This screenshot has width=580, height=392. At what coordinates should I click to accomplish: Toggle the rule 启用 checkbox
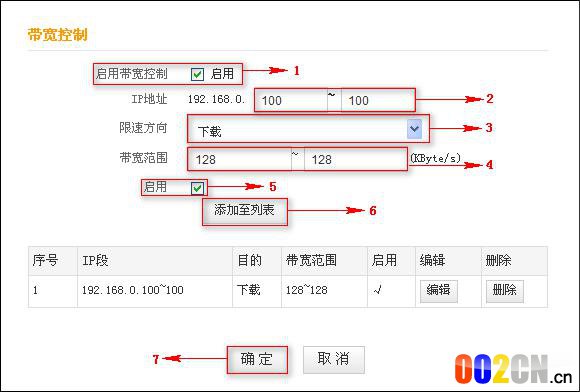point(197,188)
